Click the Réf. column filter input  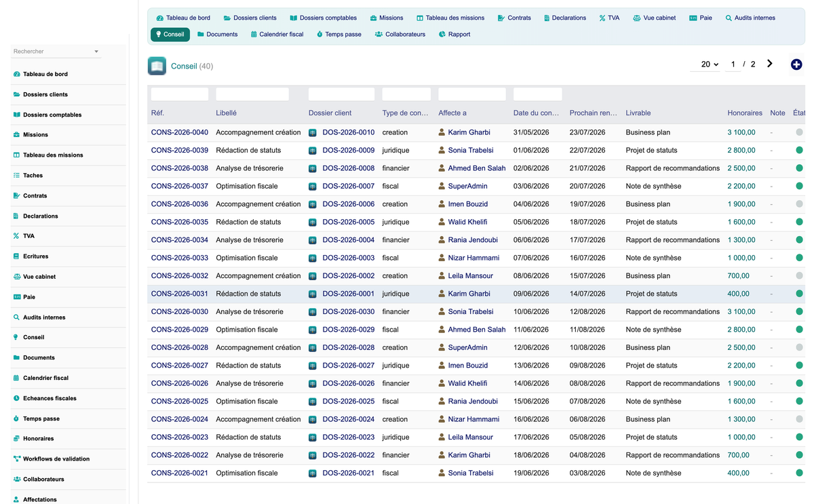click(x=180, y=94)
